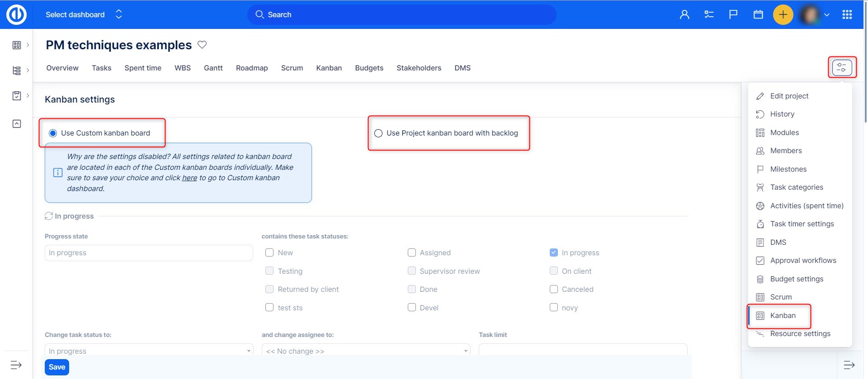The width and height of the screenshot is (868, 379).
Task: Favorite the project with heart icon
Action: 202,45
